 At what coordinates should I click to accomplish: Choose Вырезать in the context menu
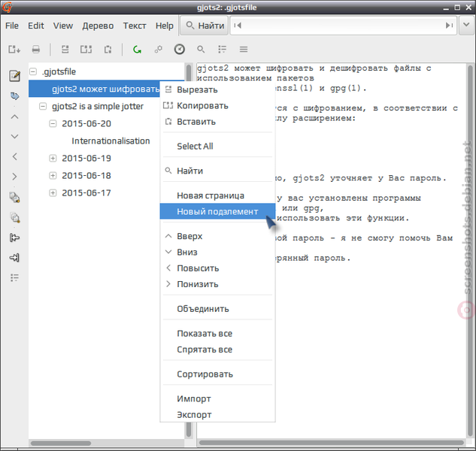217,89
